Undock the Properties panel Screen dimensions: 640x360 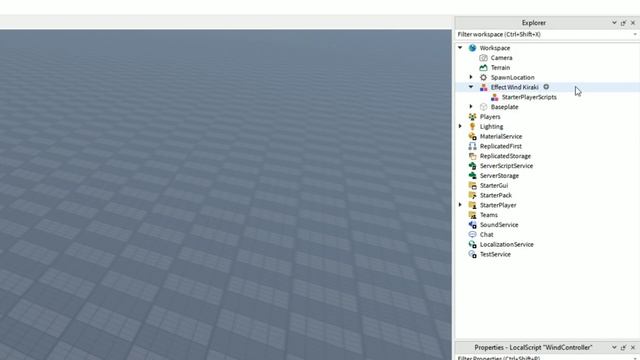point(623,347)
